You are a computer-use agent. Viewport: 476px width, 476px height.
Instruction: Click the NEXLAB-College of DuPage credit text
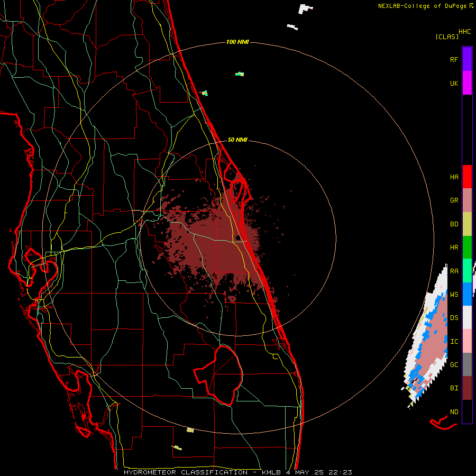pos(422,6)
